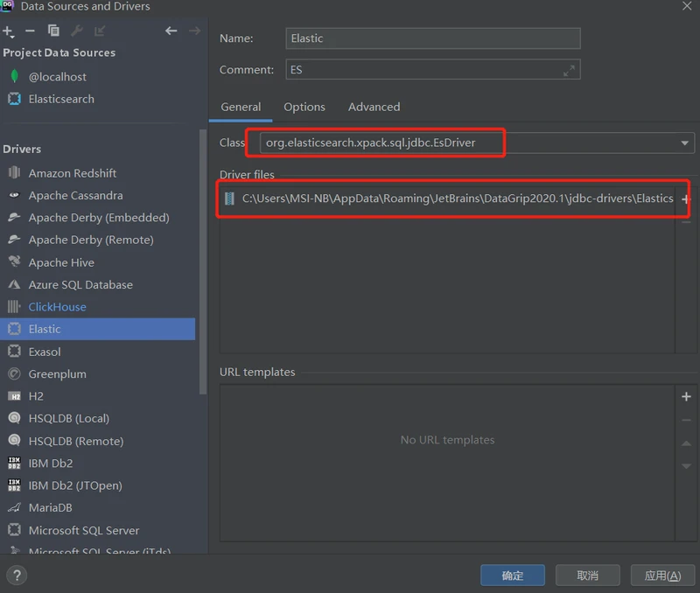
Task: Add a URL template with plus icon
Action: [x=686, y=397]
